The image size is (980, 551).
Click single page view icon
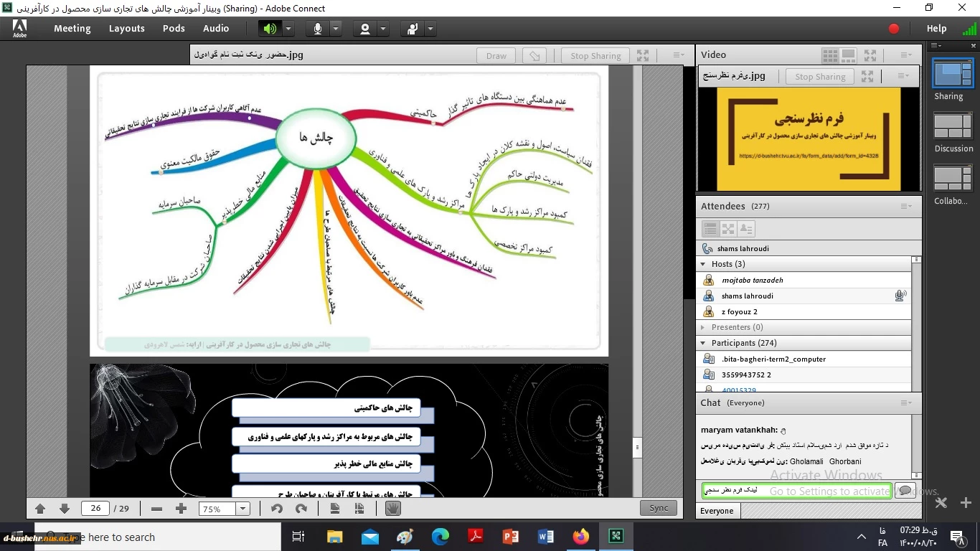335,509
